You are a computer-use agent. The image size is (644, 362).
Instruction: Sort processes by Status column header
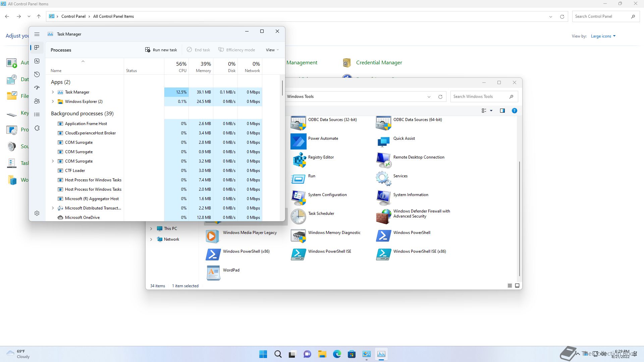[x=144, y=67]
